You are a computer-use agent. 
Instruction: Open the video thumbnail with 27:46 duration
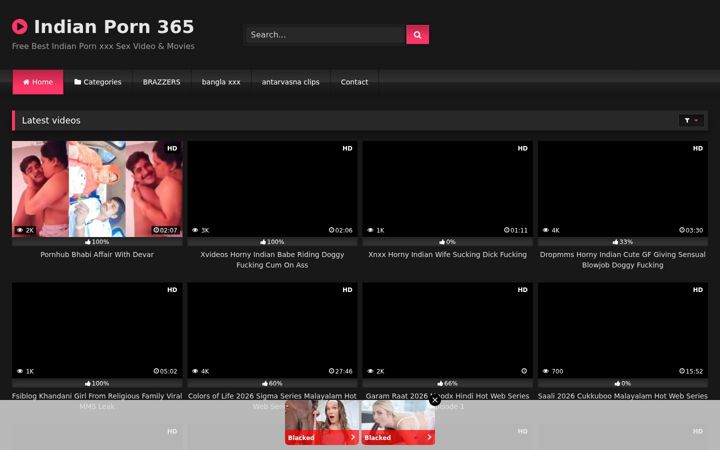[x=272, y=330]
